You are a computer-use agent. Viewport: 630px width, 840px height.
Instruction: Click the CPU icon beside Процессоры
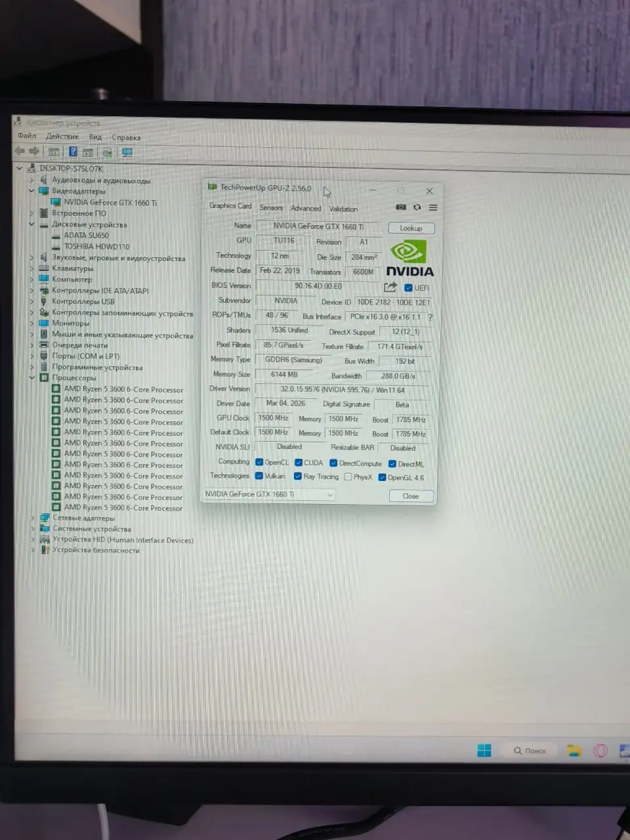[44, 377]
